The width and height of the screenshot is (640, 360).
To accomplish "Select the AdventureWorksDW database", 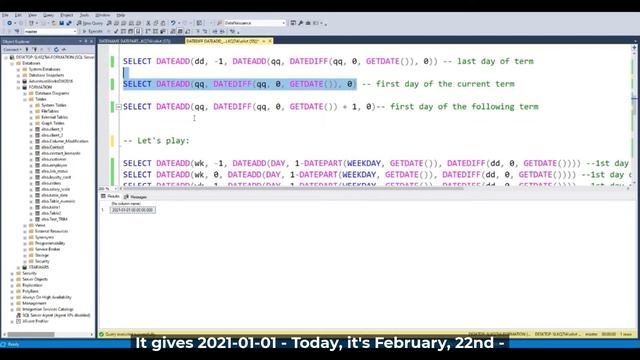I will tap(51, 81).
